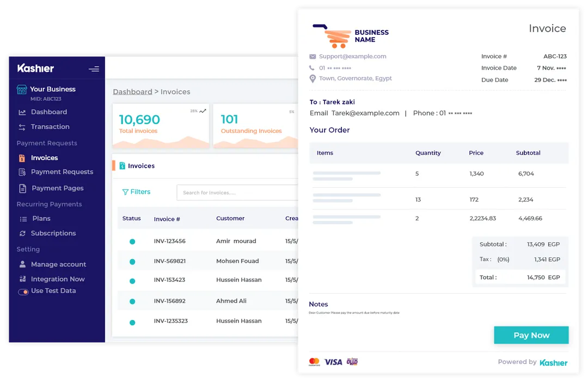Click the Filters funnel icon
Screen dimensions: 588x382
coord(125,192)
